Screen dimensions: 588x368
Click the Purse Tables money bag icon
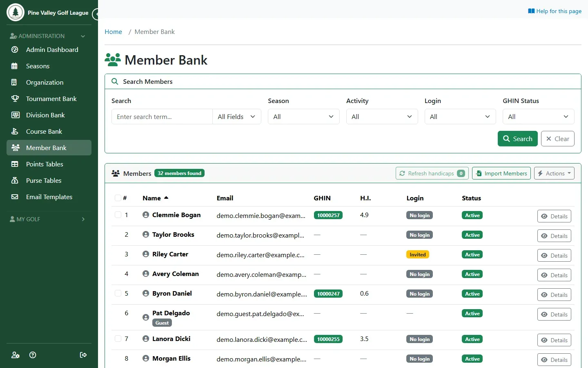(x=15, y=180)
